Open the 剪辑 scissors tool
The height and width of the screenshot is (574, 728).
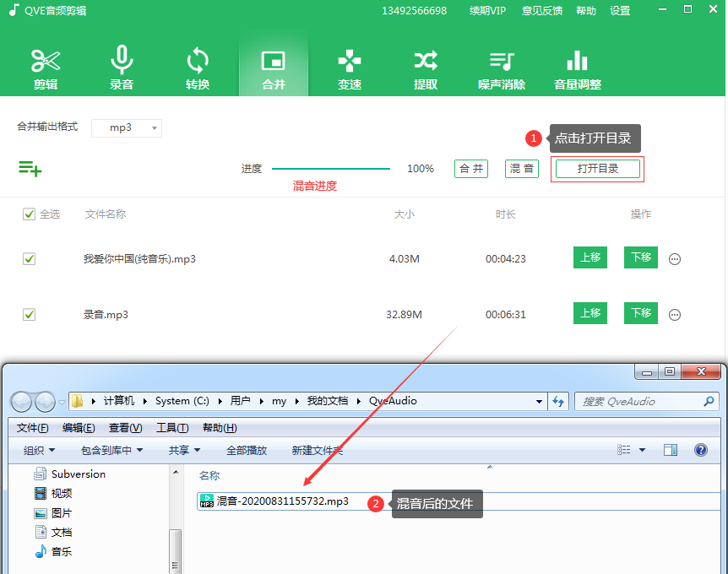coord(46,68)
